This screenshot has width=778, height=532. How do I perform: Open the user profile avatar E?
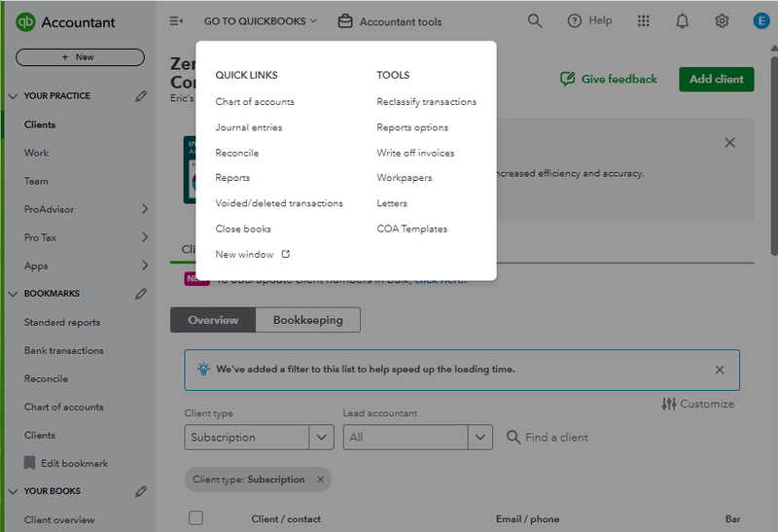tap(761, 20)
